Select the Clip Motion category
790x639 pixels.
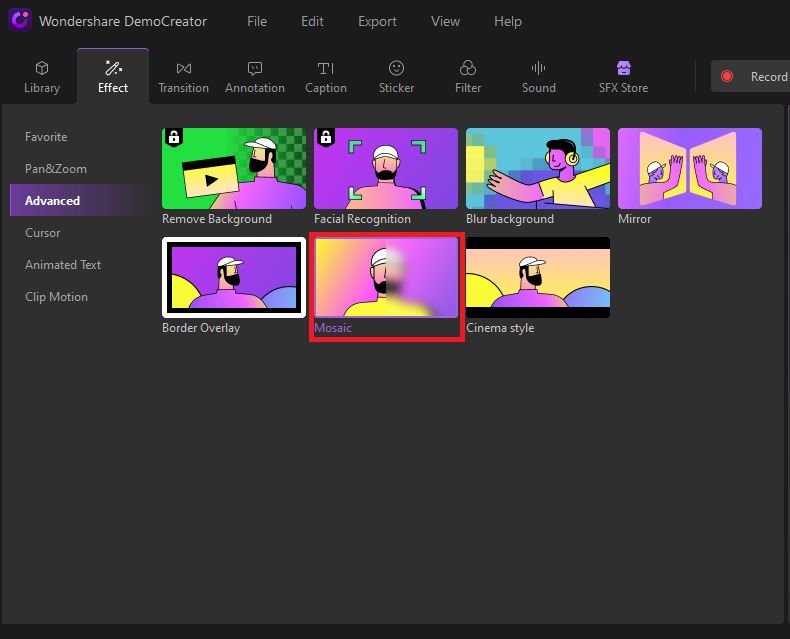coord(56,297)
